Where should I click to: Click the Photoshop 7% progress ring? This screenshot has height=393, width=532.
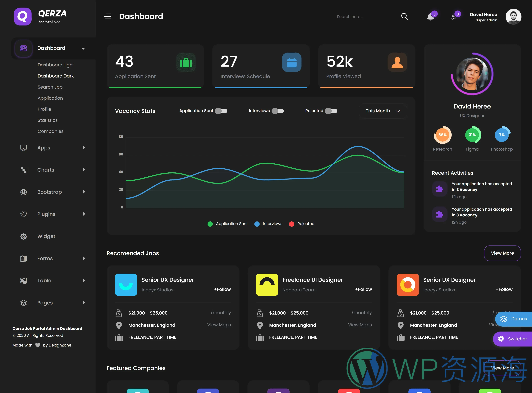click(502, 135)
